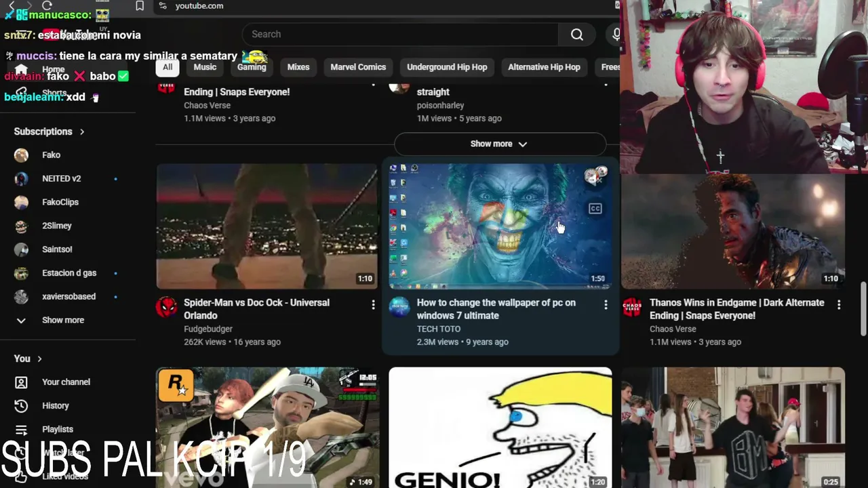The image size is (868, 488).
Task: Click Chaos Verse avatar beside Thanos Wins video
Action: [x=632, y=307]
